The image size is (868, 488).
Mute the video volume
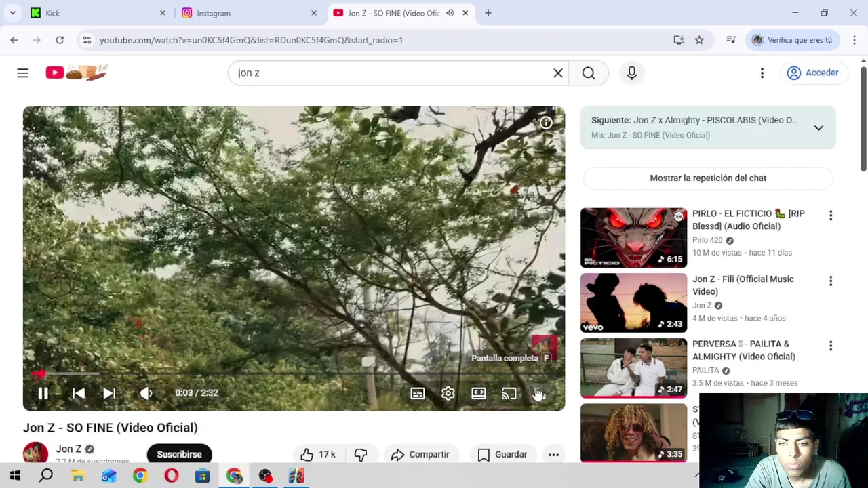[146, 393]
